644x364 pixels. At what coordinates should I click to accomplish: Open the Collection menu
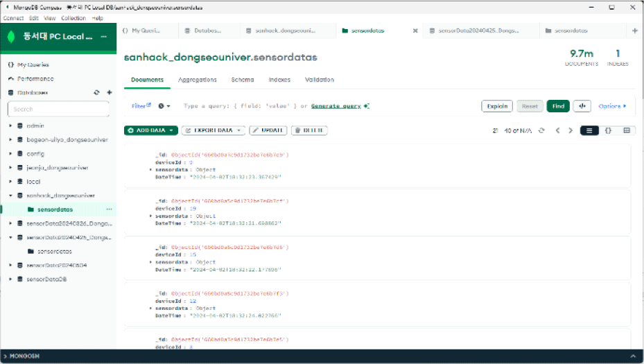[x=73, y=18]
